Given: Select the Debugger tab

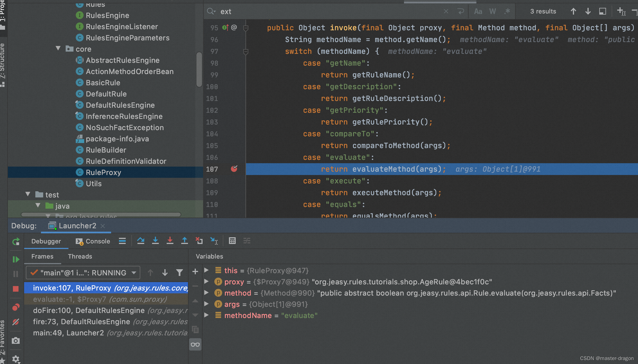Looking at the screenshot, I should tap(45, 241).
